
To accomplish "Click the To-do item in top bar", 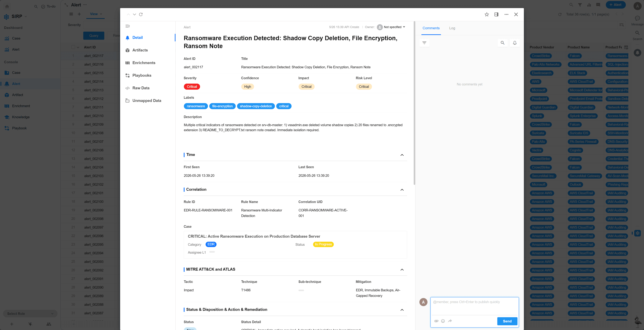I will pyautogui.click(x=48, y=7).
